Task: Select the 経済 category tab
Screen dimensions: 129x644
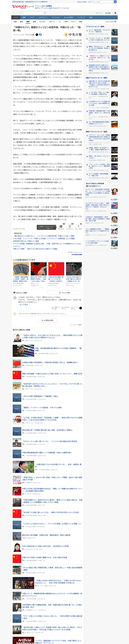Action: point(34,22)
